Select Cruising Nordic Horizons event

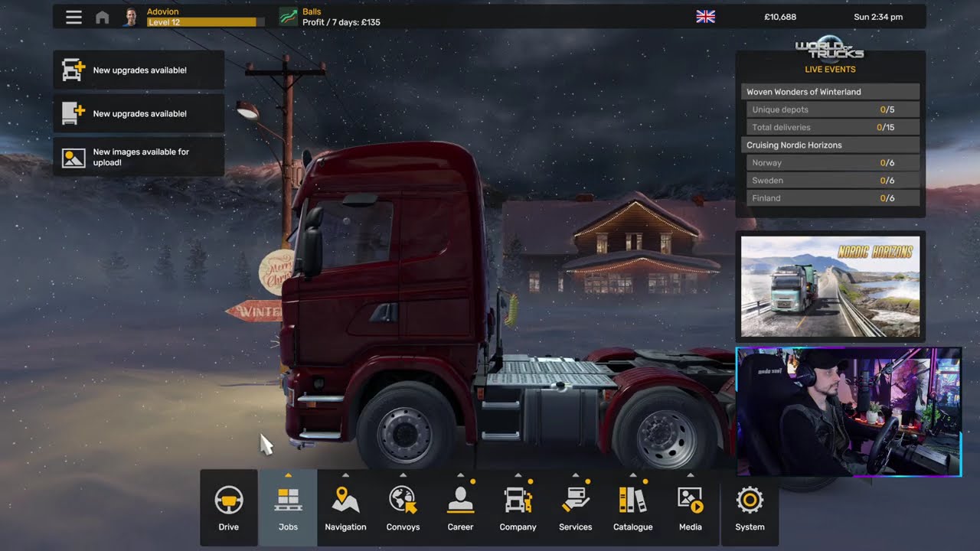tap(830, 145)
